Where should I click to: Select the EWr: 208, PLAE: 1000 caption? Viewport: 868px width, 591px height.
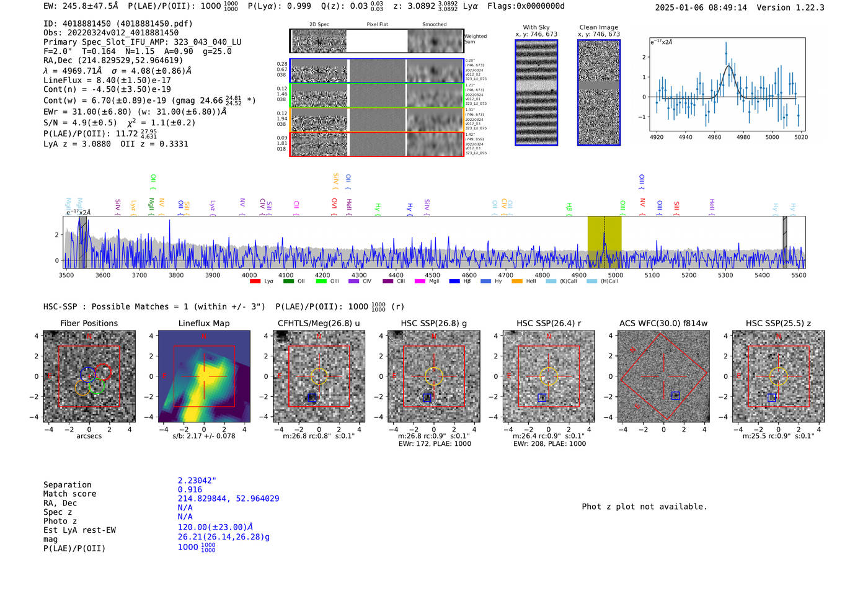coord(549,444)
